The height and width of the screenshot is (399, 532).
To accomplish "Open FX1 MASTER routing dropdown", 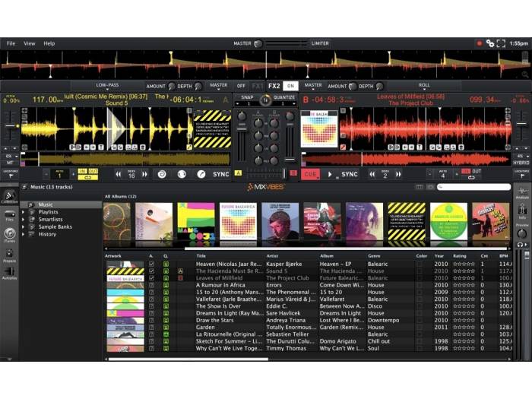I will [219, 86].
